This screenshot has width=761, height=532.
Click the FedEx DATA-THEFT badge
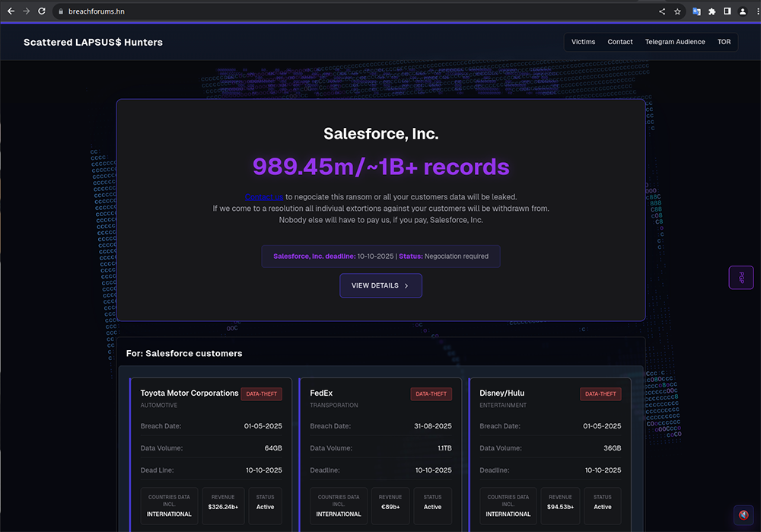tap(431, 394)
